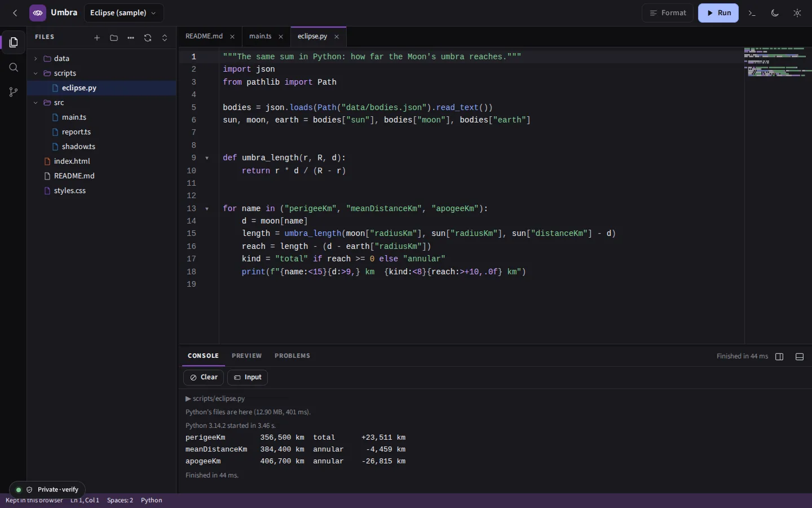
Task: Clear the console output
Action: point(204,378)
